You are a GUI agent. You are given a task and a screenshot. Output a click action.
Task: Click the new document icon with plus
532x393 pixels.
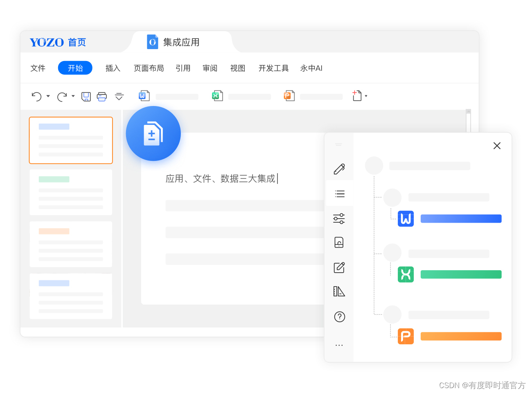pos(357,96)
